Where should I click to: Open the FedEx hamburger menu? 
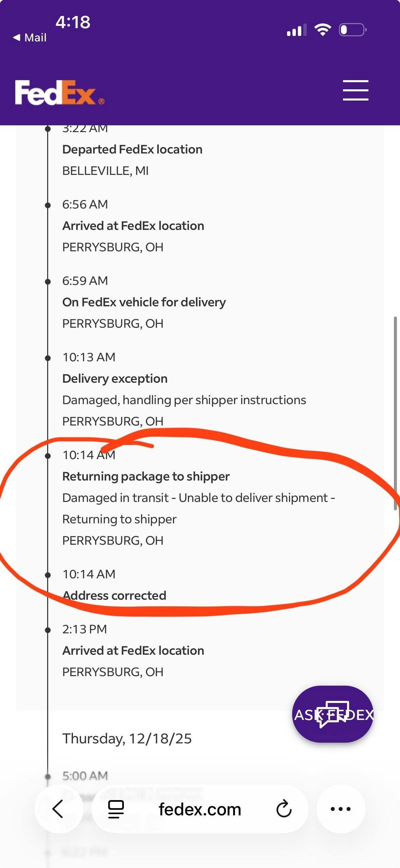tap(355, 90)
